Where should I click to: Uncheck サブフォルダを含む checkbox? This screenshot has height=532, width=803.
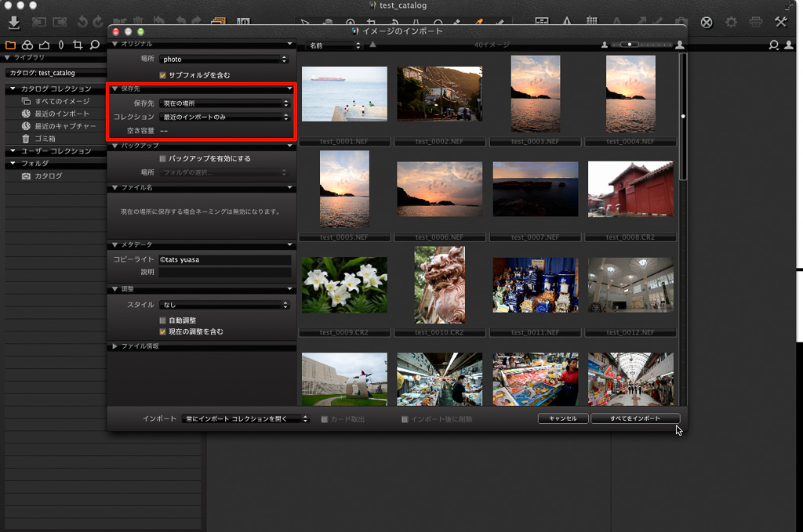tap(163, 75)
